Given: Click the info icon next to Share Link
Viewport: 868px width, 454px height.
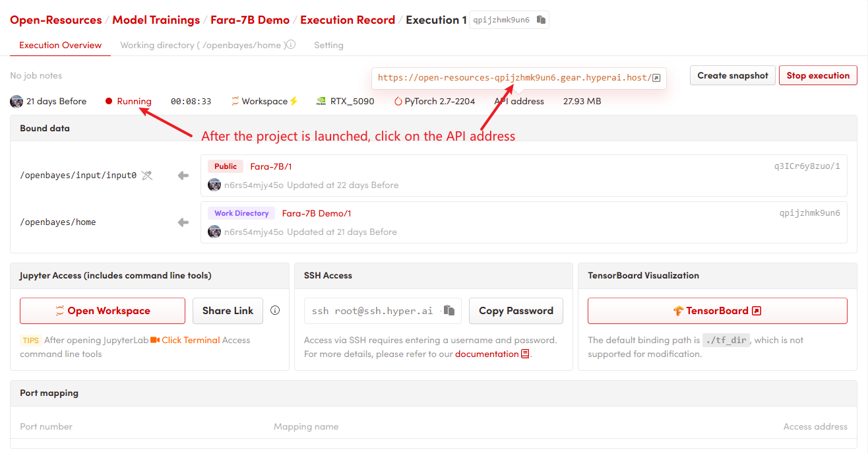Looking at the screenshot, I should pos(275,310).
